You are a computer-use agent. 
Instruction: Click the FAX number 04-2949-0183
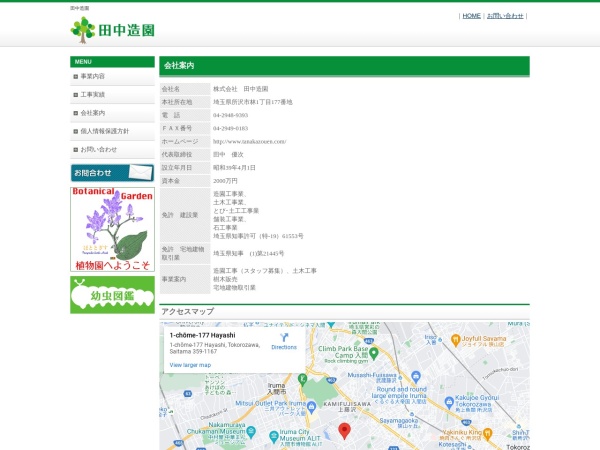230,128
